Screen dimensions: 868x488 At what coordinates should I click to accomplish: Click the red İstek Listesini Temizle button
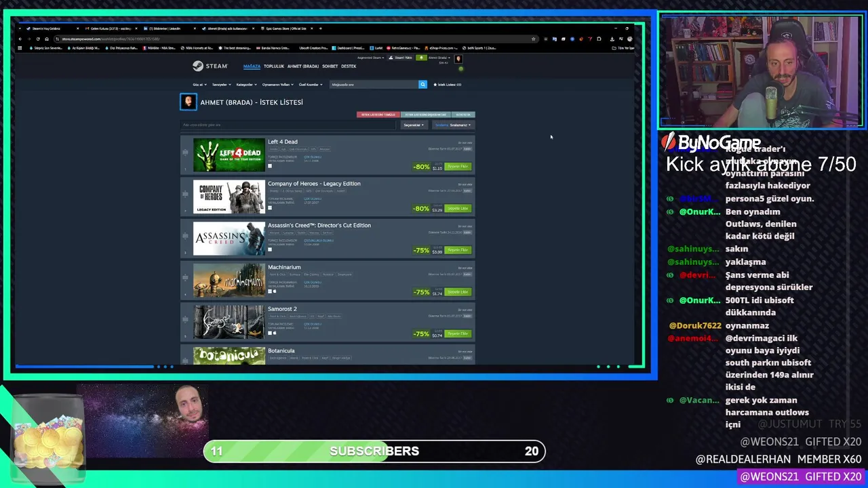pos(378,115)
